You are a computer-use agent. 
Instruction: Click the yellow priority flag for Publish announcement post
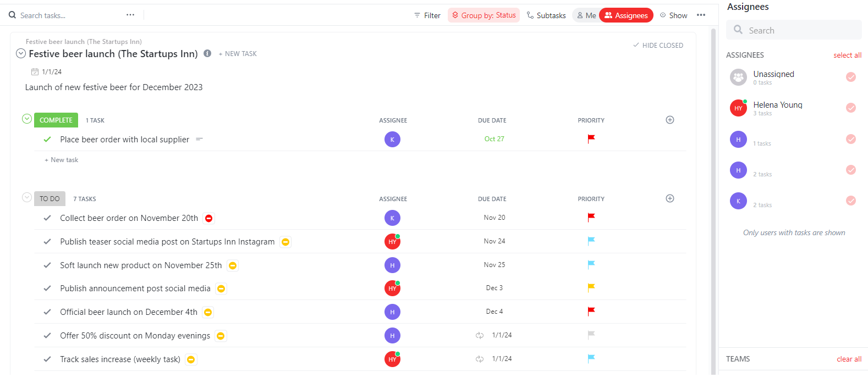coord(591,287)
